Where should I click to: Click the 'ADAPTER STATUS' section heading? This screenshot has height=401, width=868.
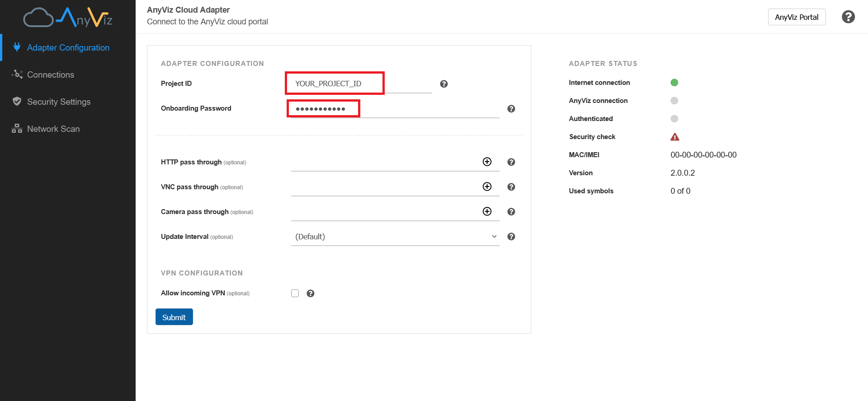click(x=603, y=64)
